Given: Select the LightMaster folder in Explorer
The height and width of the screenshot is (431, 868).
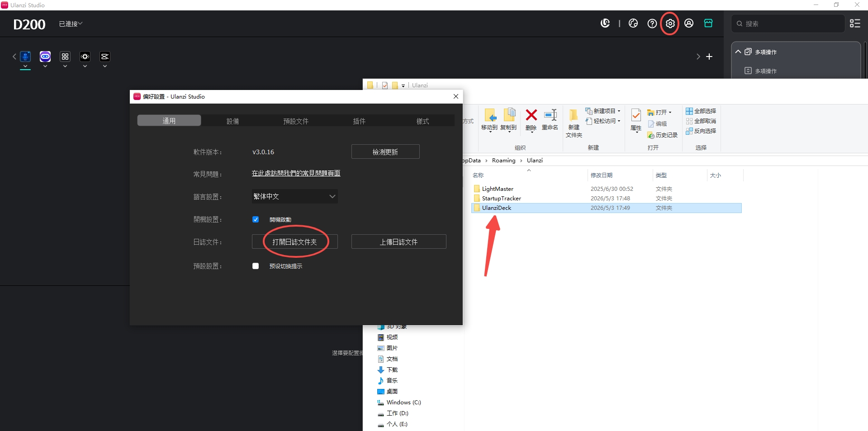Looking at the screenshot, I should pos(606,189).
